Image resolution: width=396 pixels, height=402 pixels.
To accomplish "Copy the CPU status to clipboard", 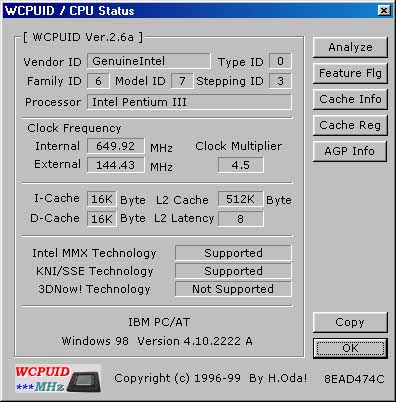I will (350, 323).
